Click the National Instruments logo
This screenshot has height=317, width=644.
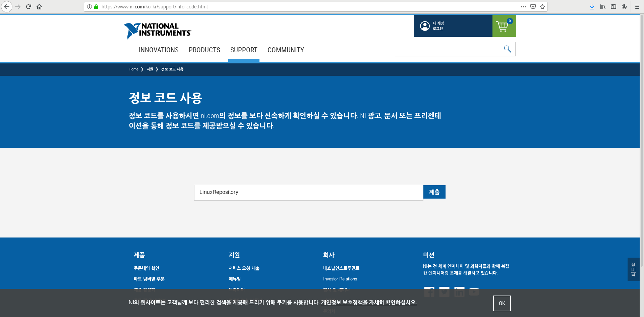pos(158,31)
